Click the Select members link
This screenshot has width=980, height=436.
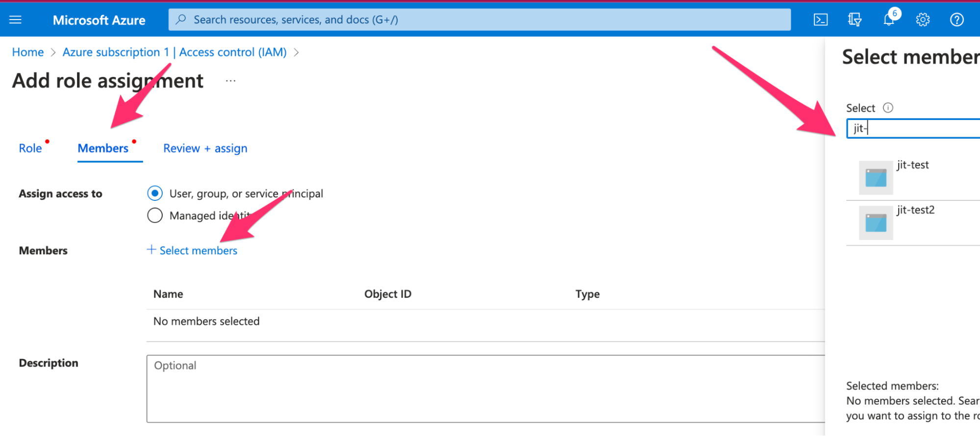coord(199,250)
